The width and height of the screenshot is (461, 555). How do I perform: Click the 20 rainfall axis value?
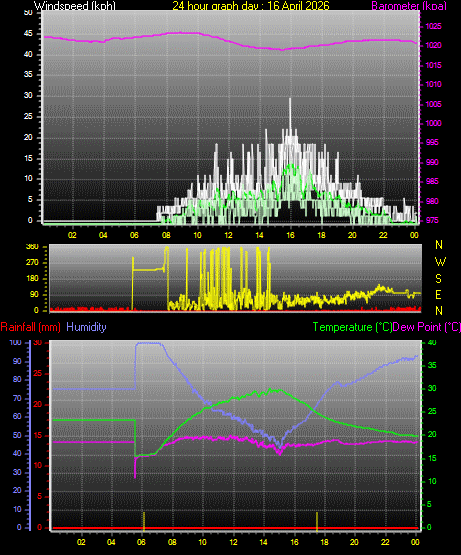[38, 405]
